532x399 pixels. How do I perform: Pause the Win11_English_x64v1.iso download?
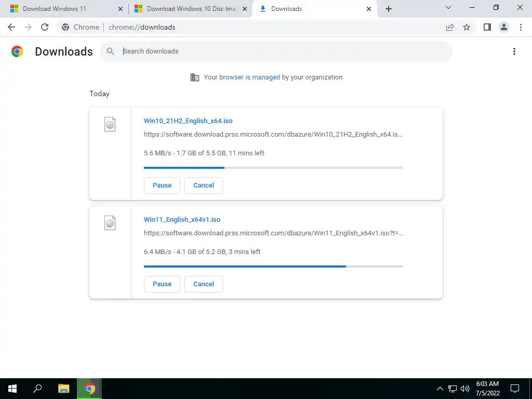coord(162,284)
